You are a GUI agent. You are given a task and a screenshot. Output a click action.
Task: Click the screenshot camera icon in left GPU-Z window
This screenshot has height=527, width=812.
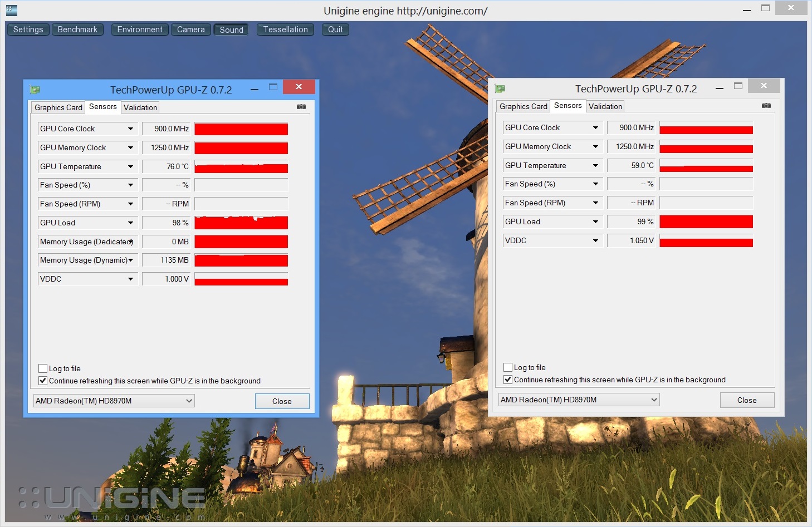[x=301, y=106]
